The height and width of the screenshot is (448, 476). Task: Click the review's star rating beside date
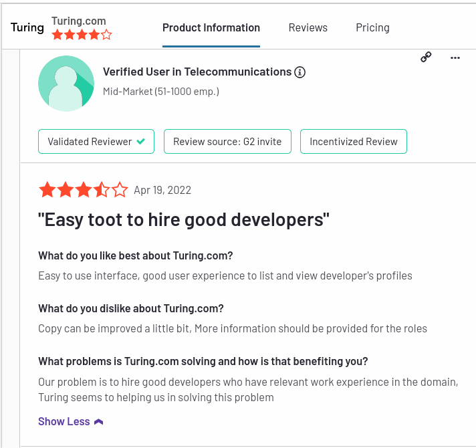84,190
